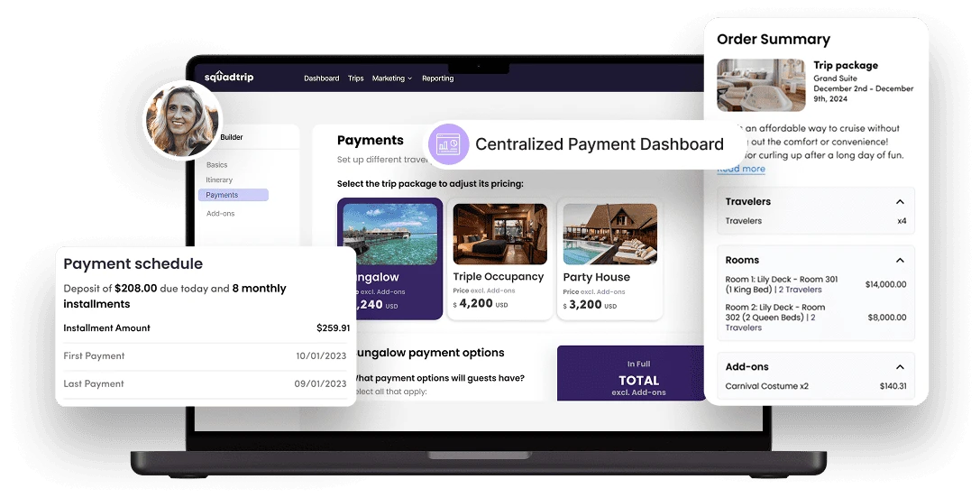Click the Centralized Payment Dashboard chart icon
Image resolution: width=980 pixels, height=498 pixels.
tap(448, 144)
